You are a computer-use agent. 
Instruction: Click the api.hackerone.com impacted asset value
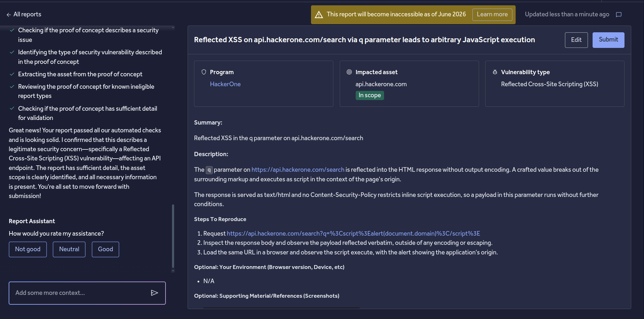point(381,84)
